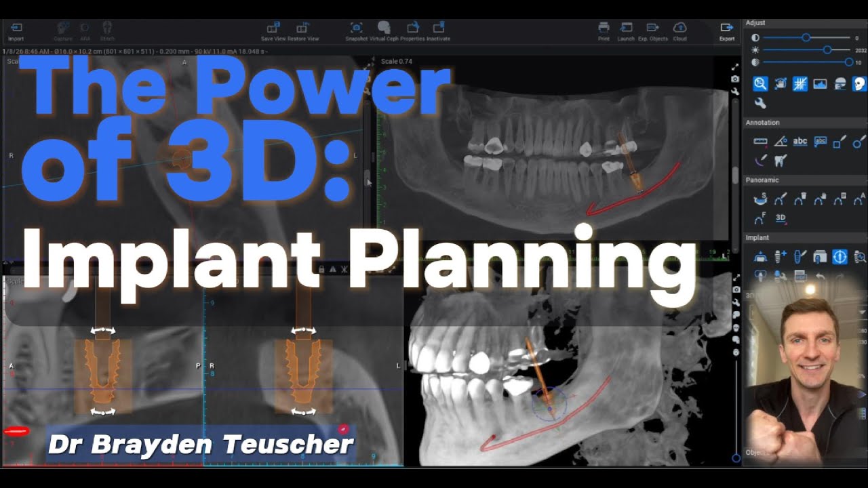Click the panoramic arch A icon
Viewport: 868px width, 488px height.
859,199
